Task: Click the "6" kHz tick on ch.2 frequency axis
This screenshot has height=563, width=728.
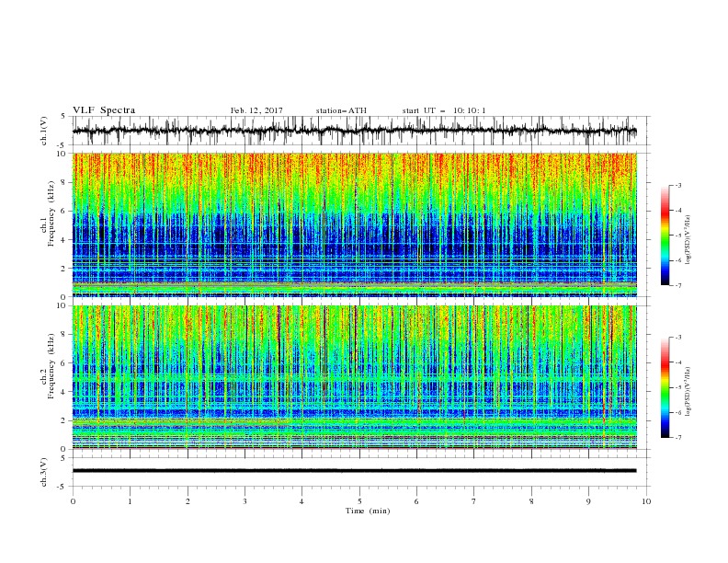Action: pos(64,363)
